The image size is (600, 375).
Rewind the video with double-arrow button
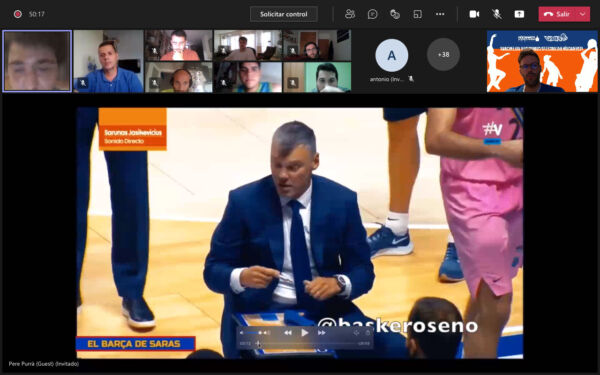(x=288, y=333)
